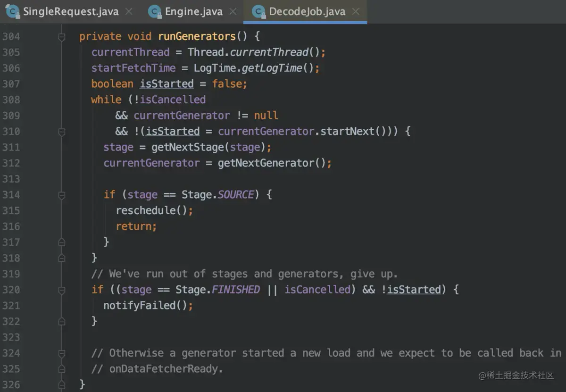
Task: Click Stage.FINISHED constant
Action: coord(218,290)
